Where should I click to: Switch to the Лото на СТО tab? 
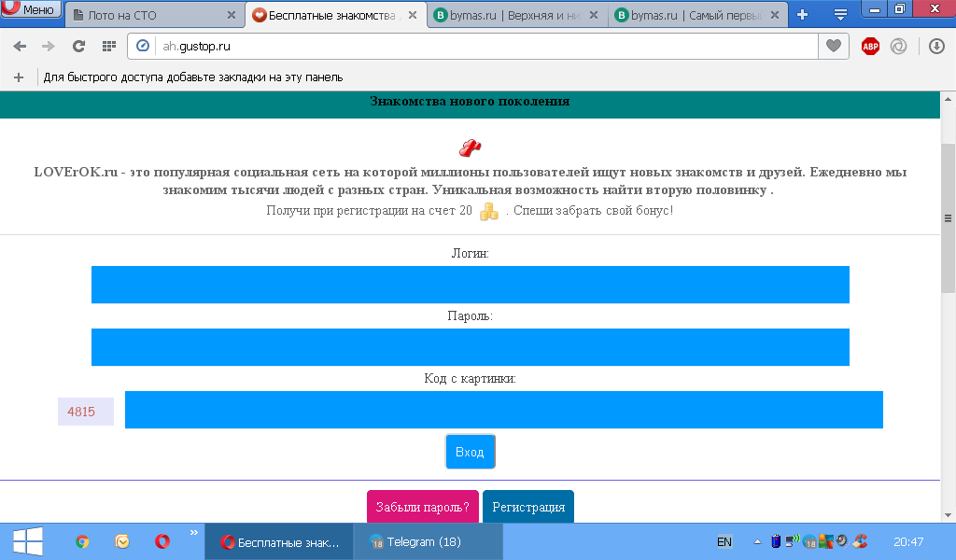tap(149, 15)
